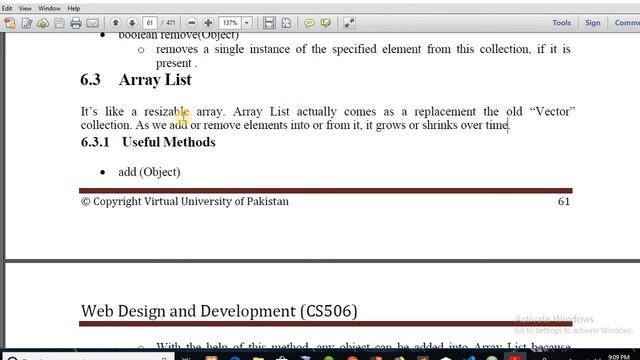640x360 pixels.
Task: Click the page number field showing 61
Action: (x=150, y=23)
